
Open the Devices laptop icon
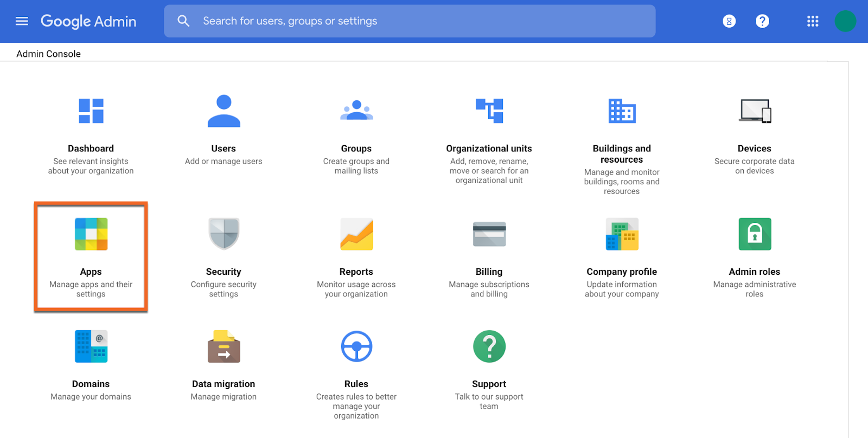click(755, 111)
